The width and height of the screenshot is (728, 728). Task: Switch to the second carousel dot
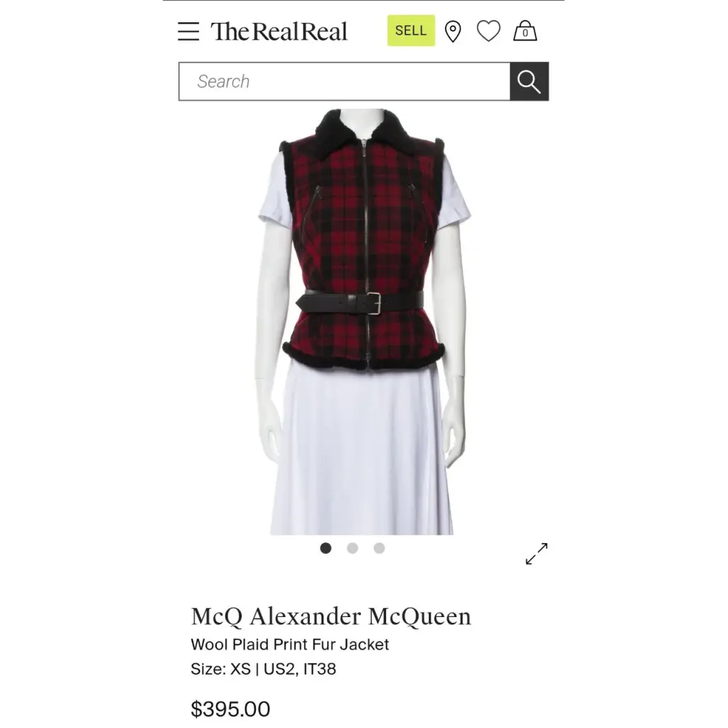click(353, 548)
